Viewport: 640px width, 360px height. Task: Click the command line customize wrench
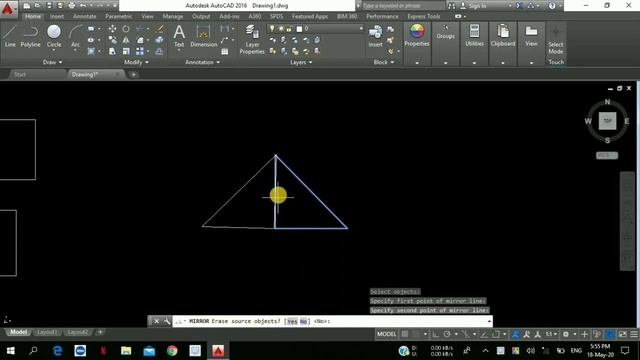click(x=167, y=321)
